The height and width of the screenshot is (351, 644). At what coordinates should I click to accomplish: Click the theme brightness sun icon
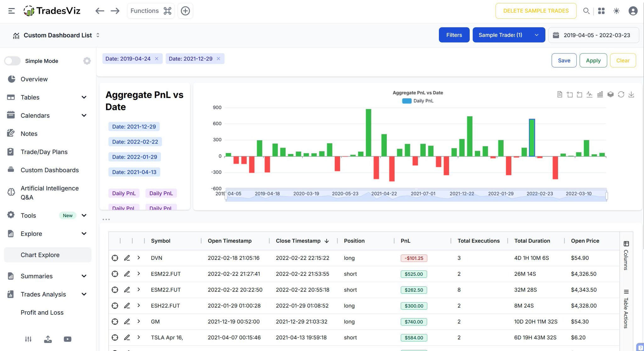[x=616, y=11]
